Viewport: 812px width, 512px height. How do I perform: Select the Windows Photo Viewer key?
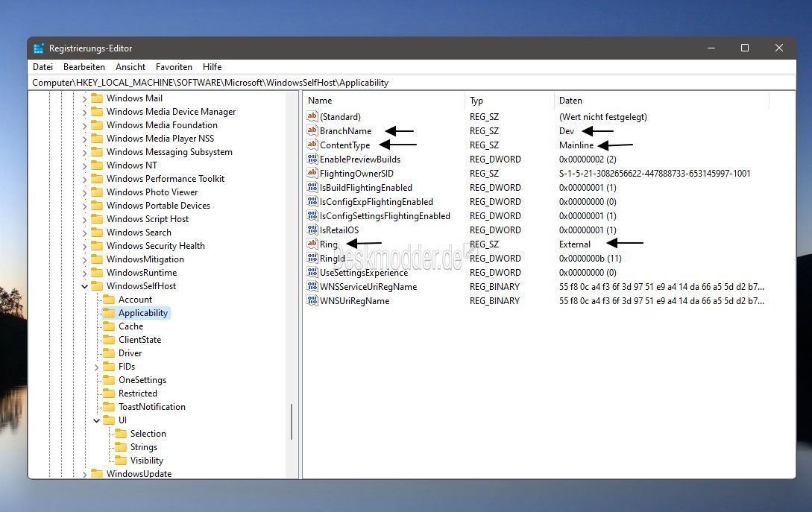coord(151,192)
